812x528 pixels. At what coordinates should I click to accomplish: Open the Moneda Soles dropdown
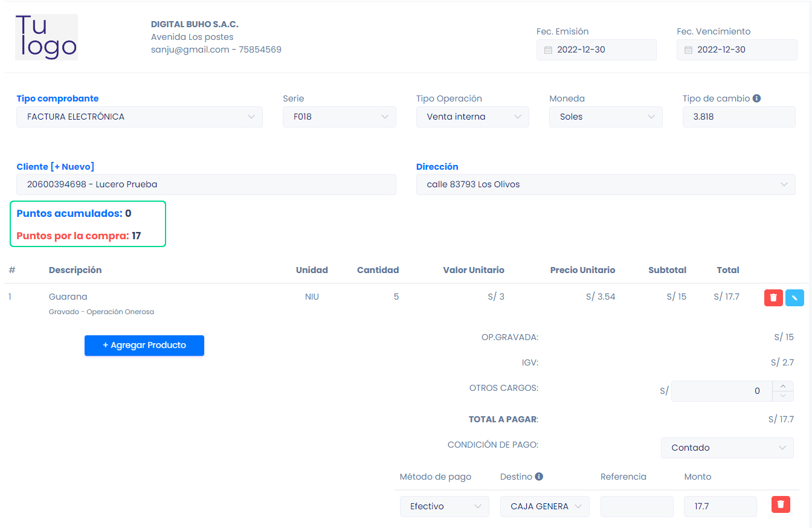point(605,117)
